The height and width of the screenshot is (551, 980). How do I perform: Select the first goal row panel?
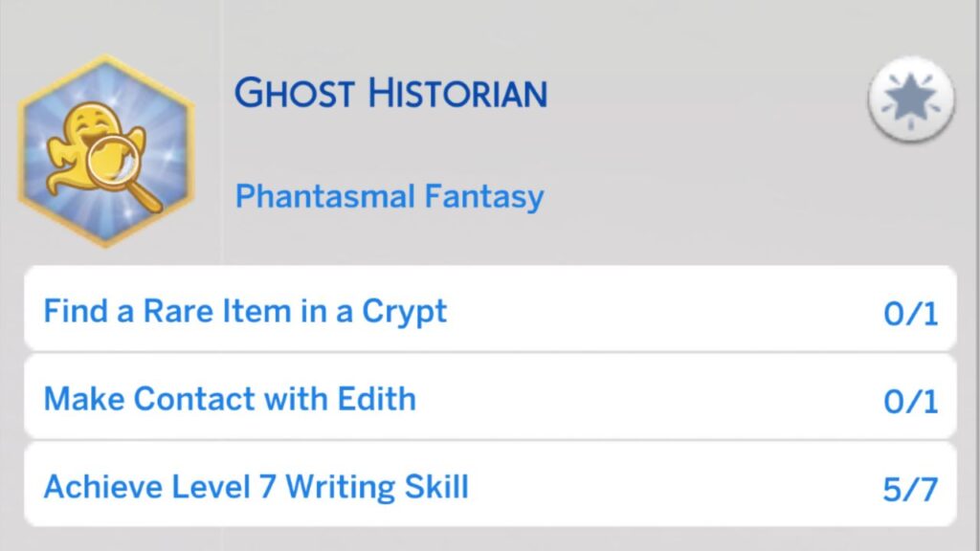point(490,310)
